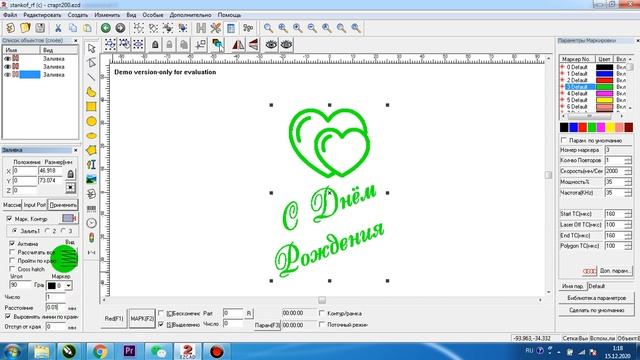Pick the yellow color swatch in the palette row

[610, 127]
